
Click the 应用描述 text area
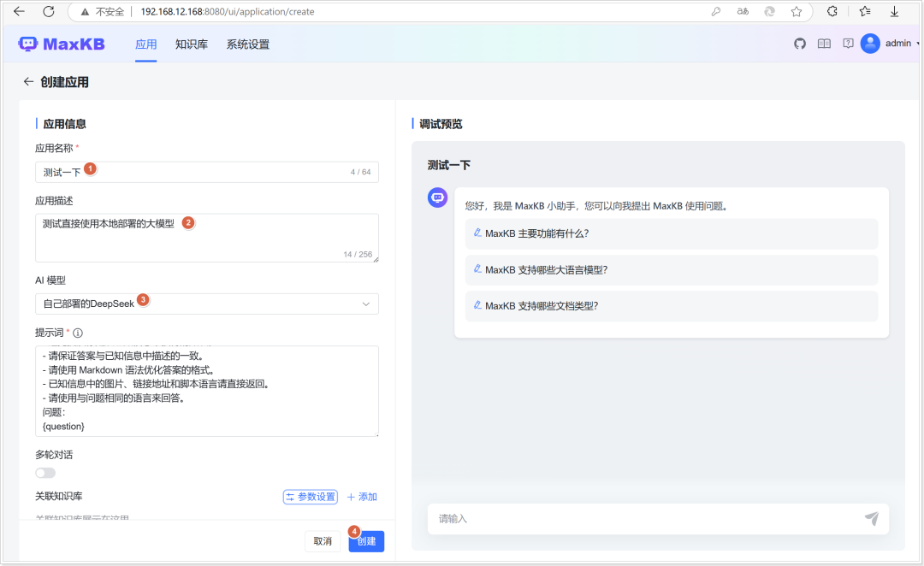pos(207,238)
